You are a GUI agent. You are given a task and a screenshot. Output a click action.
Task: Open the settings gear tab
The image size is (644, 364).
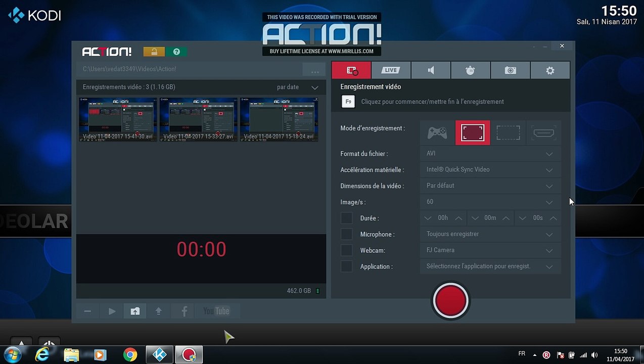(x=550, y=70)
